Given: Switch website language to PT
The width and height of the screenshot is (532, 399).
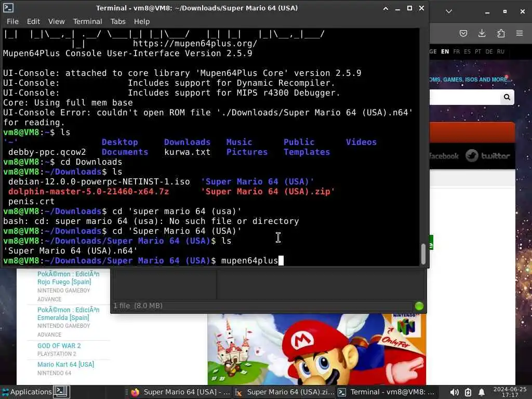Looking at the screenshot, I should [x=478, y=51].
